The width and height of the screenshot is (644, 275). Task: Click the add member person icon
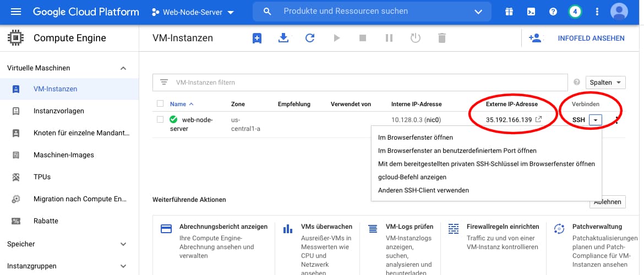pyautogui.click(x=535, y=38)
